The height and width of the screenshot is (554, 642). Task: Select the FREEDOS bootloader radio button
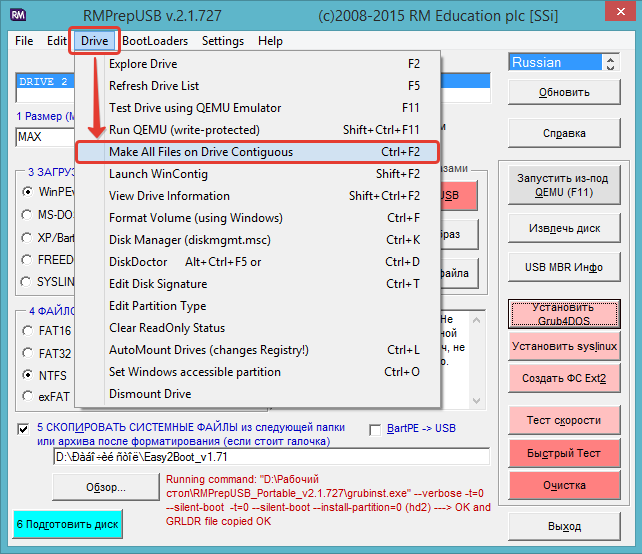[x=27, y=260]
